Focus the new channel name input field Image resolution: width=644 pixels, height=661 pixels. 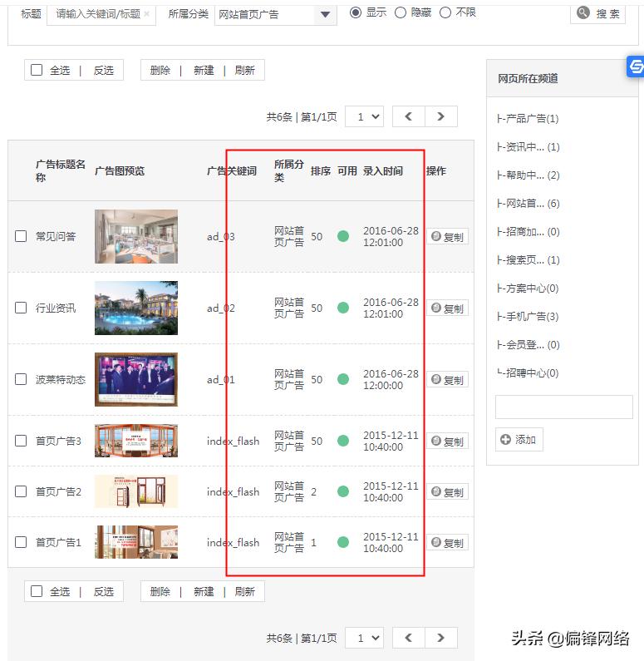coord(564,407)
